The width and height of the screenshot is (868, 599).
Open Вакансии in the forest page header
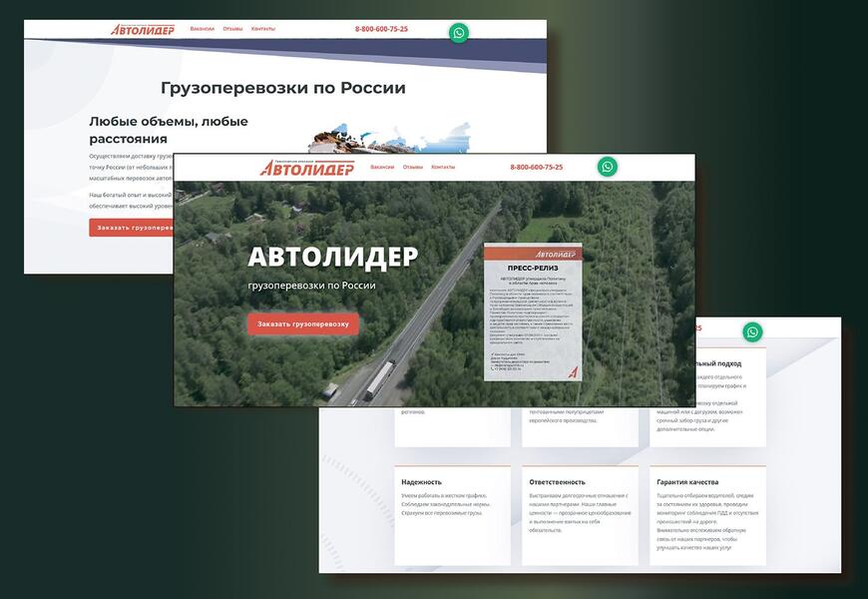(382, 168)
